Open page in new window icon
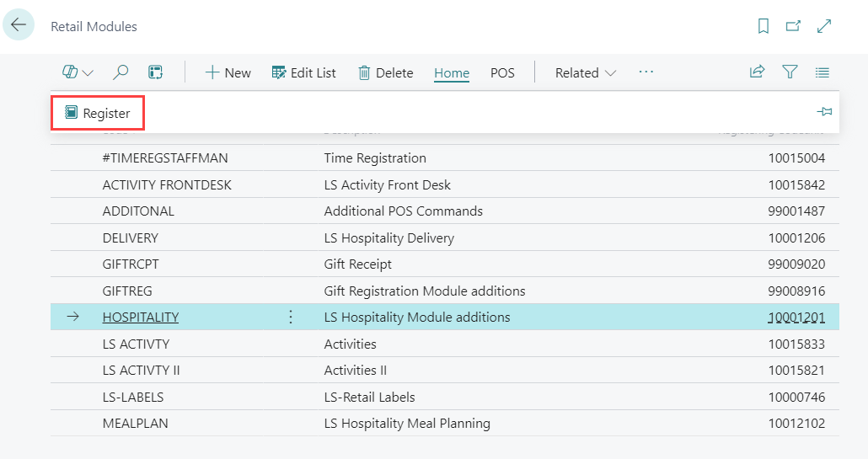 [x=793, y=26]
